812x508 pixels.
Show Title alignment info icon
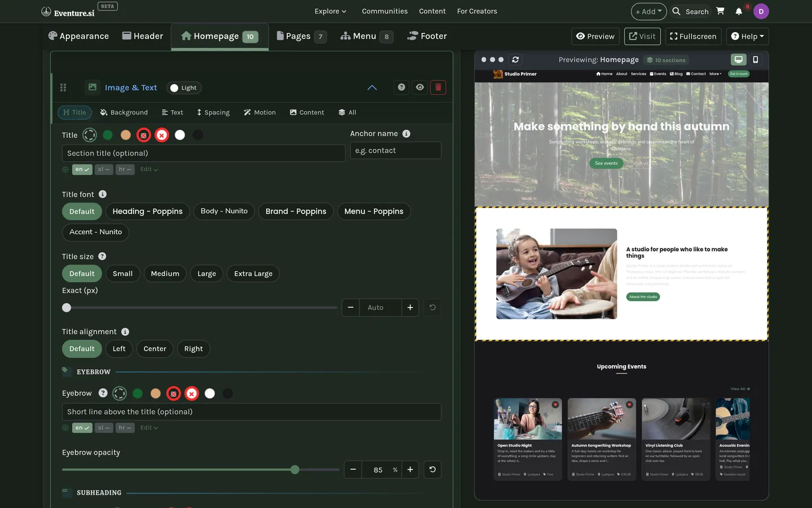[125, 332]
